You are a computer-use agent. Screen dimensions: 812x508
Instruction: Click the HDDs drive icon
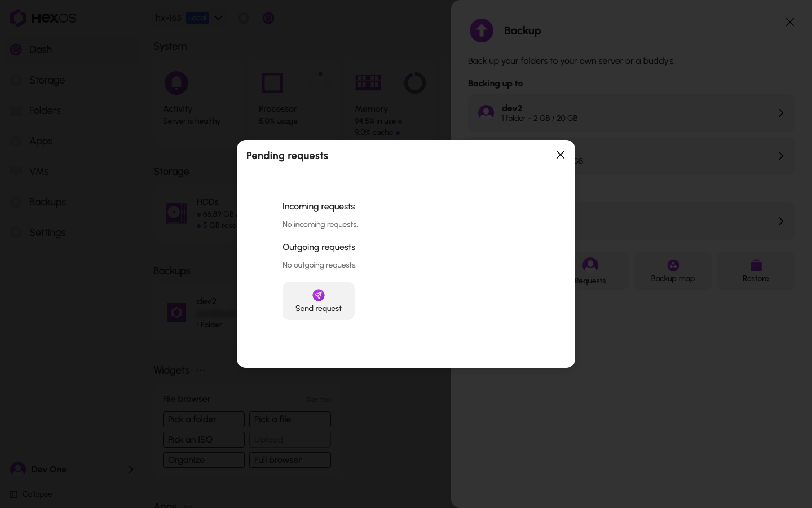point(176,213)
